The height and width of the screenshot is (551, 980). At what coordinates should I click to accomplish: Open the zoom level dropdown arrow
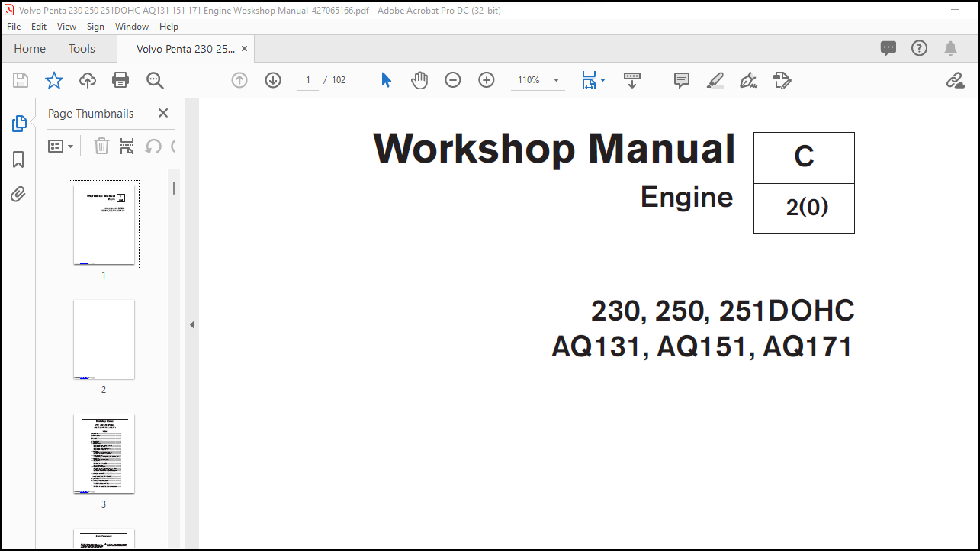pyautogui.click(x=556, y=80)
